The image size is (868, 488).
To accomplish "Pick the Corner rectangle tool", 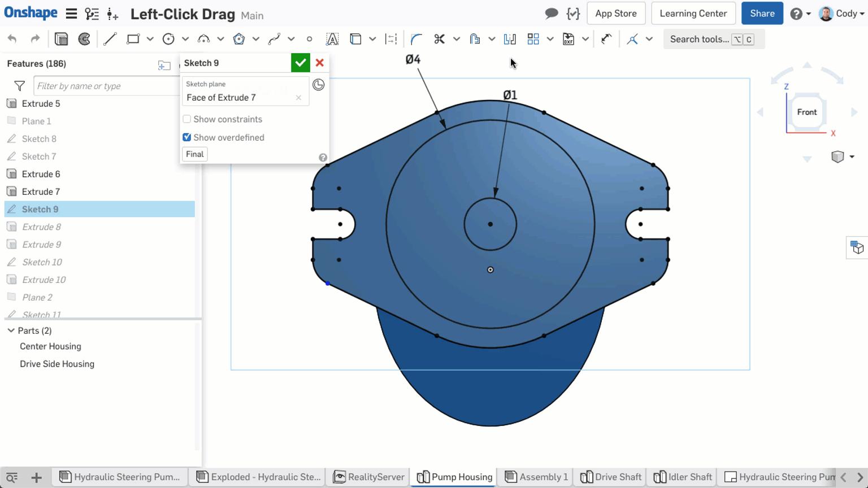I will tap(133, 38).
